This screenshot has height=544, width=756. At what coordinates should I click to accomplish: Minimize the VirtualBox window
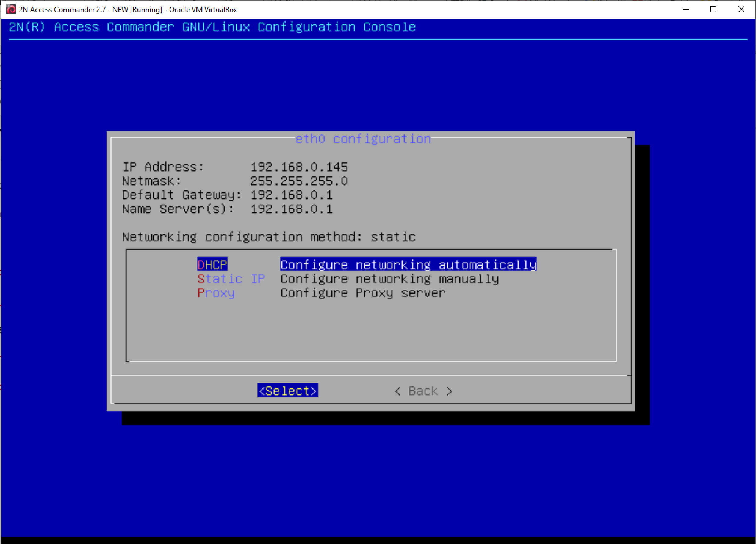point(686,9)
